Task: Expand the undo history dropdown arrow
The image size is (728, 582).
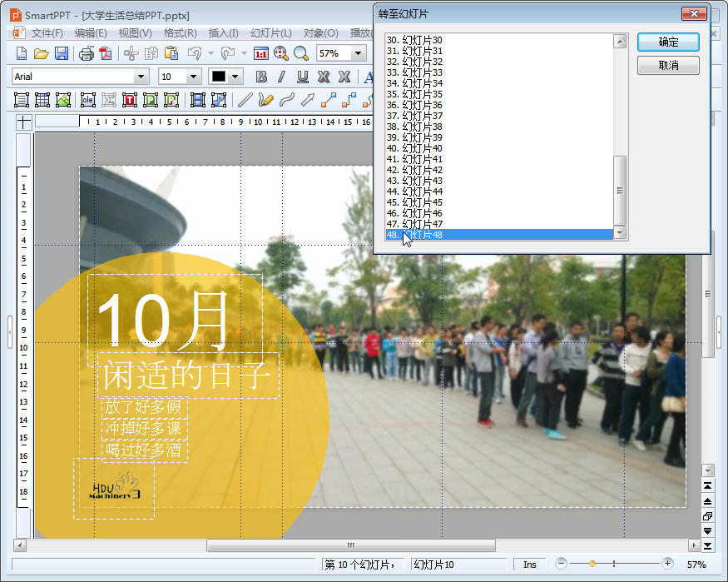Action: tap(210, 53)
